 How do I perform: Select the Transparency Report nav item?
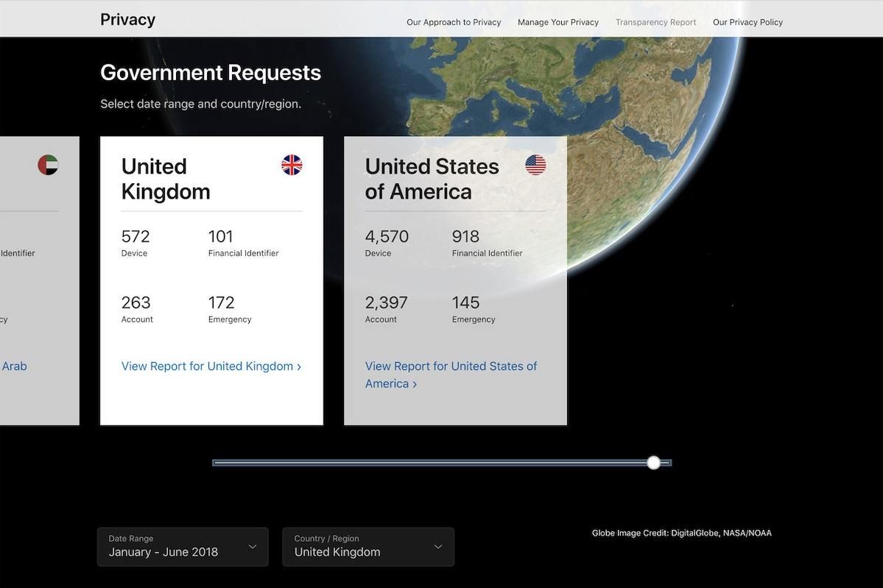click(655, 22)
